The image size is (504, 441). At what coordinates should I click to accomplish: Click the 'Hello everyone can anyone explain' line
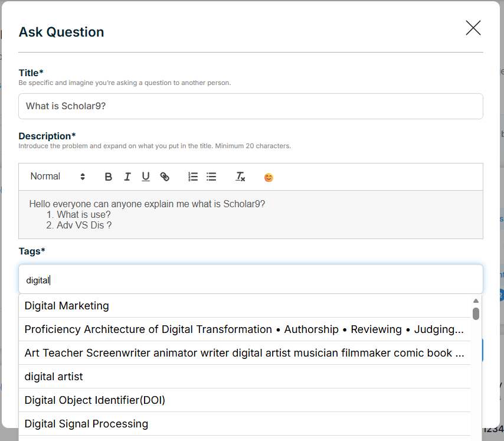147,204
